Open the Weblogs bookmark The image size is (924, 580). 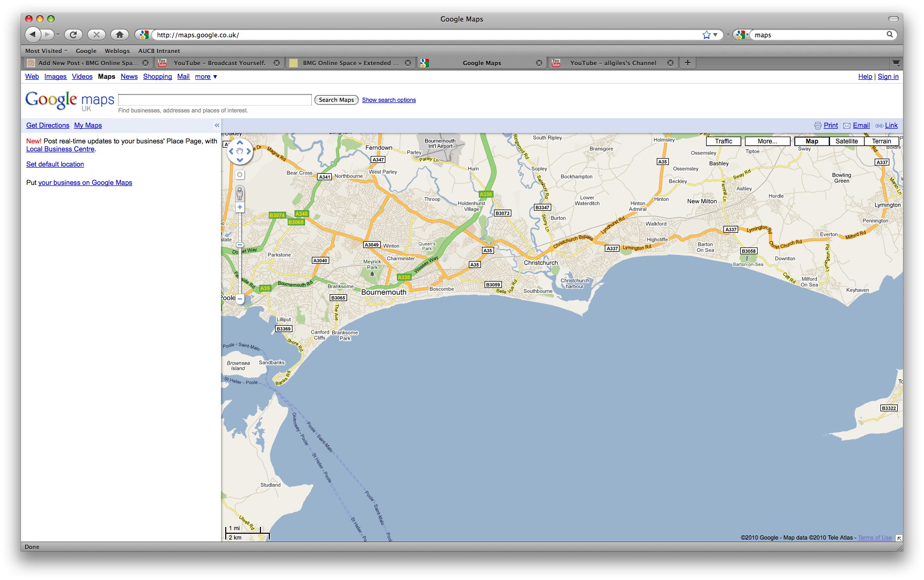pos(117,51)
